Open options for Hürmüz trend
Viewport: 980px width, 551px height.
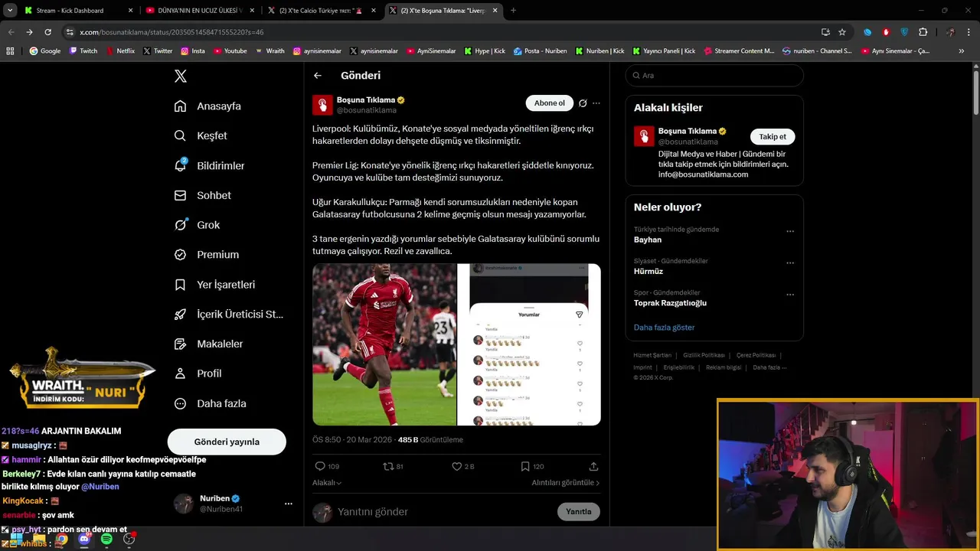(x=790, y=262)
